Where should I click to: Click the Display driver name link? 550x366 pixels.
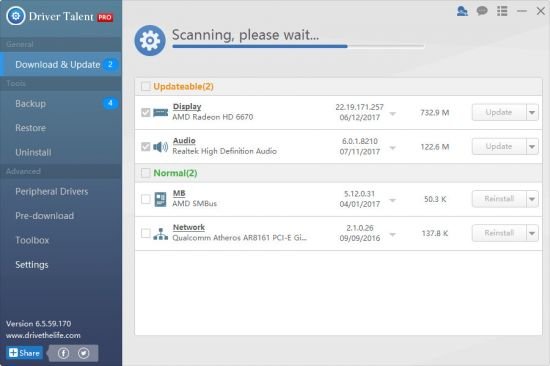point(187,107)
